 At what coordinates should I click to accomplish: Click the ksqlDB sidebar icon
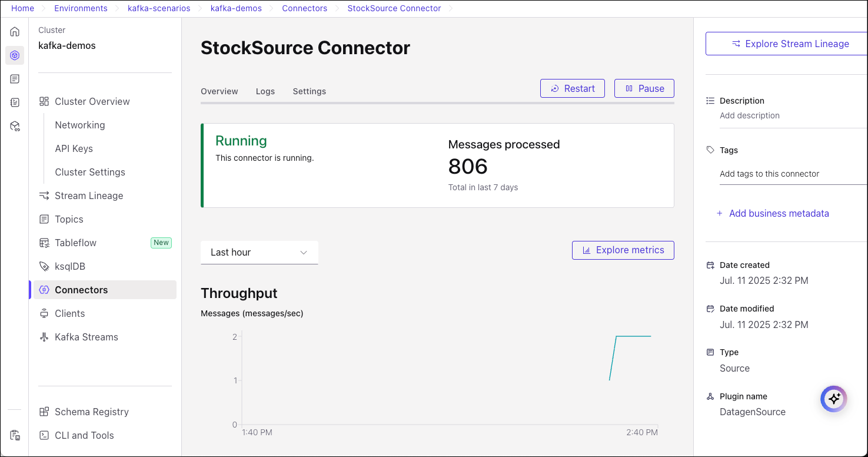44,266
